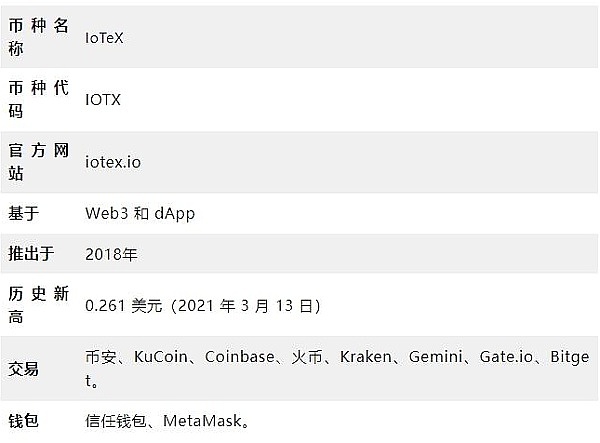Click the "基于" row label
This screenshot has width=600, height=443.
point(23,213)
